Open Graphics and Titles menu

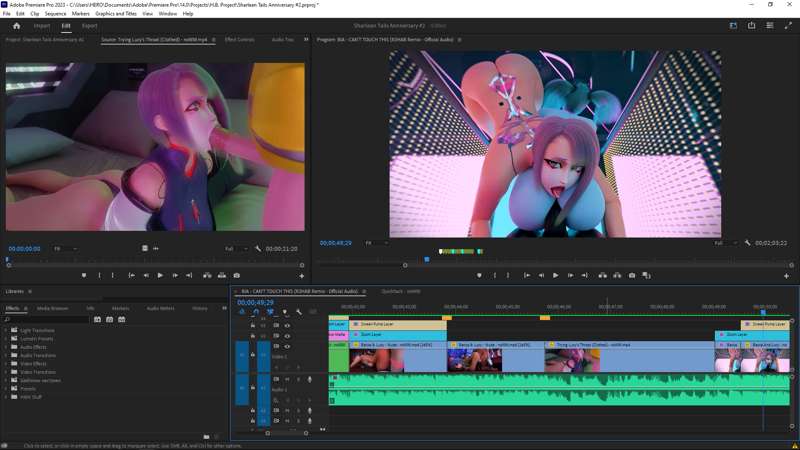pos(116,14)
